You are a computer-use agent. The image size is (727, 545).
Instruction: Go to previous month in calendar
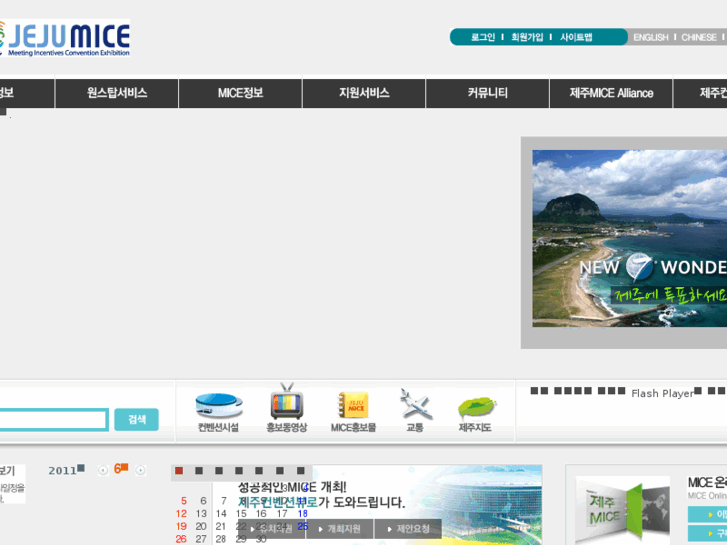103,470
